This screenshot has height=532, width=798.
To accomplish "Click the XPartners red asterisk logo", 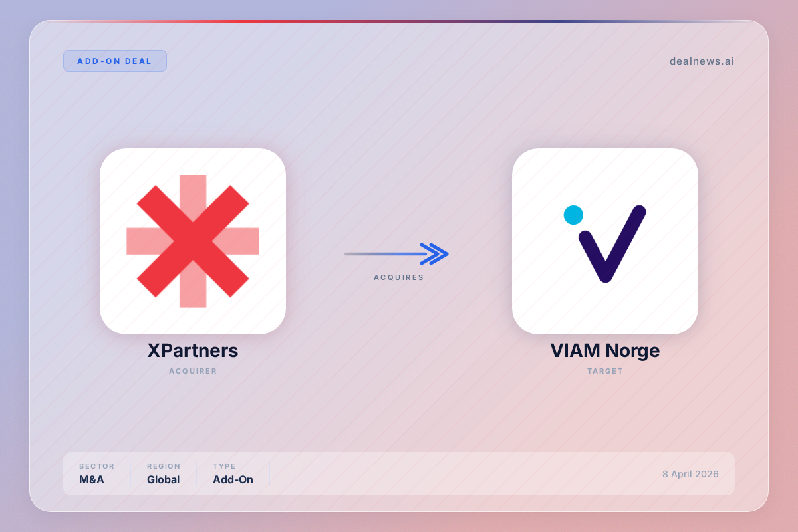I will pos(193,241).
